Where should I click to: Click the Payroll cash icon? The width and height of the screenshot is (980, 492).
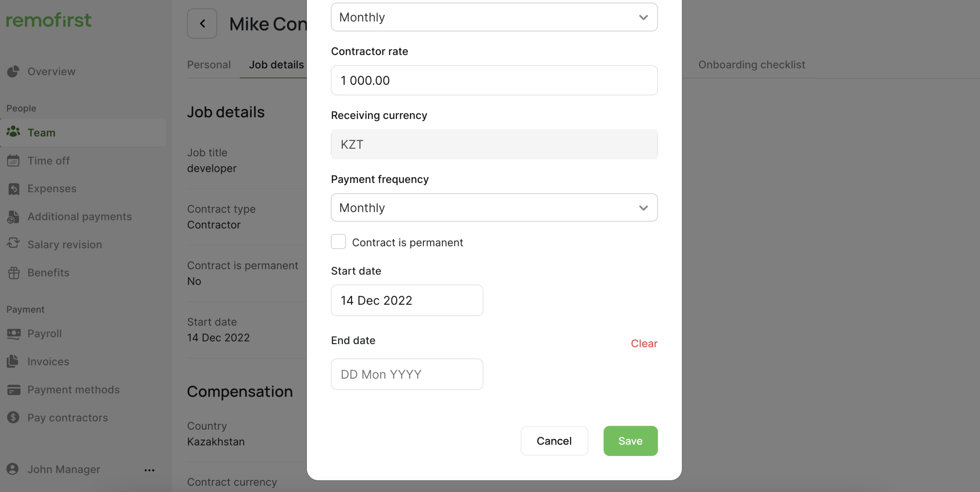(14, 334)
